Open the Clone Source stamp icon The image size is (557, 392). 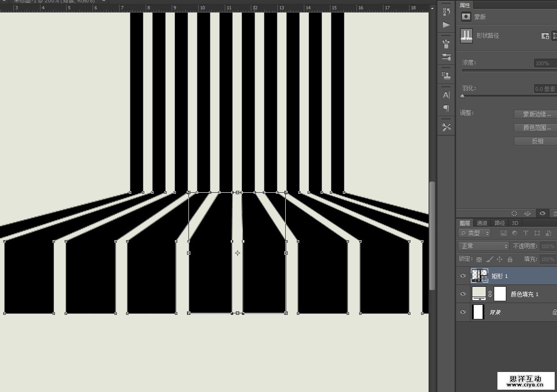click(x=446, y=75)
